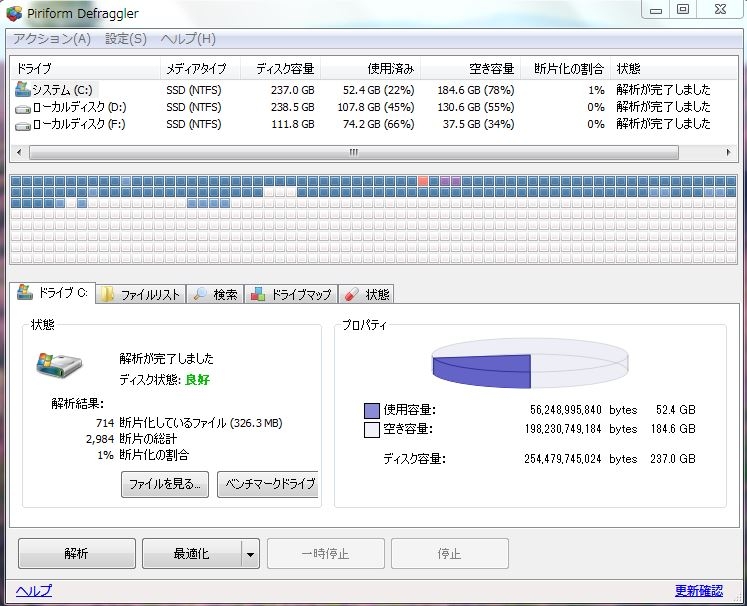Viewport: 747px width, 606px height.
Task: Expand the 最適化 dropdown arrow
Action: point(250,554)
